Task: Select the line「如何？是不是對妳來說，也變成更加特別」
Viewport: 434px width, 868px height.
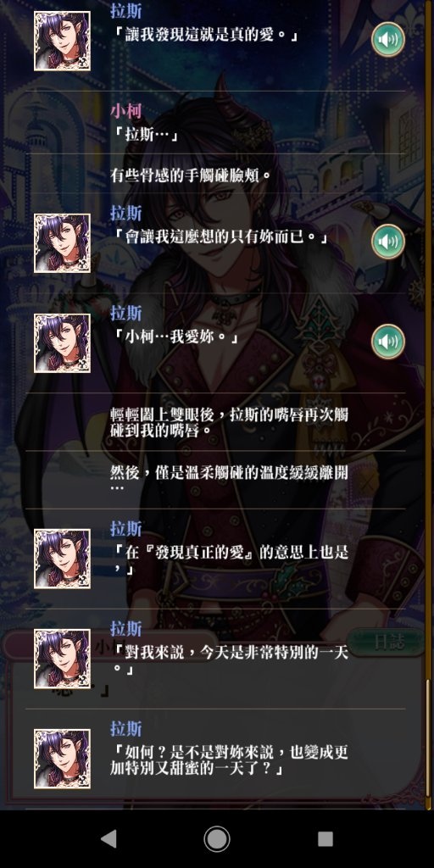Action: tap(215, 759)
